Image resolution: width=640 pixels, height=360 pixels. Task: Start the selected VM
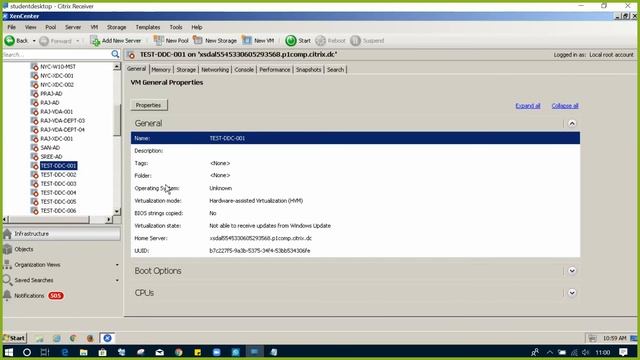[x=298, y=40]
